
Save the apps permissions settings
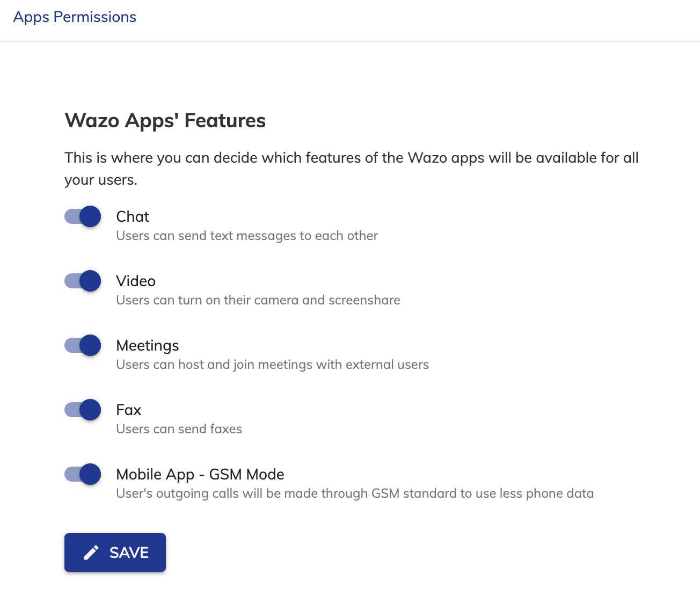115,553
